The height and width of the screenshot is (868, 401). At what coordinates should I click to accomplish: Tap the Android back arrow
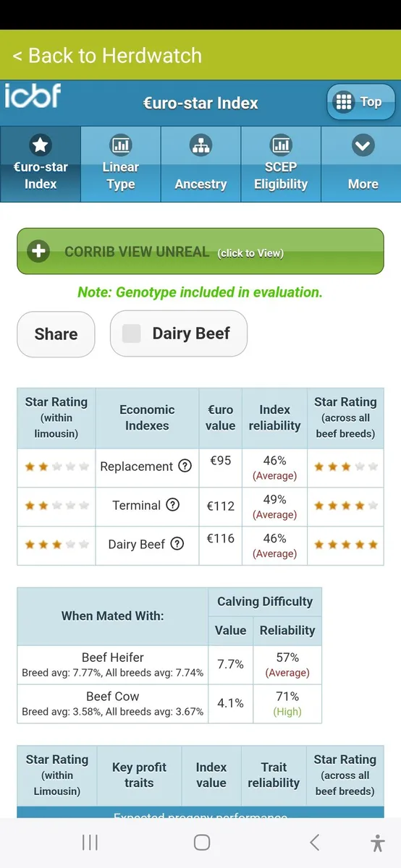tap(314, 842)
